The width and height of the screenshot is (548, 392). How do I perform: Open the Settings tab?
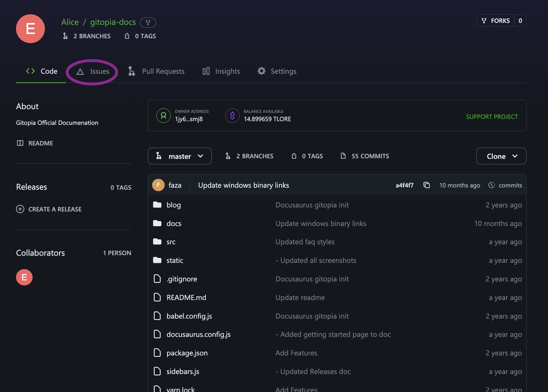click(277, 71)
